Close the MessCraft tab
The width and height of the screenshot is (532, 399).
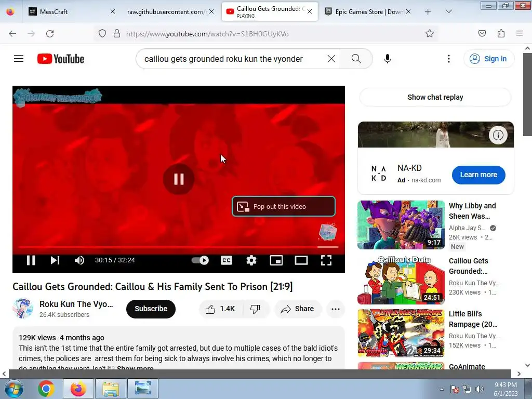[x=113, y=11]
